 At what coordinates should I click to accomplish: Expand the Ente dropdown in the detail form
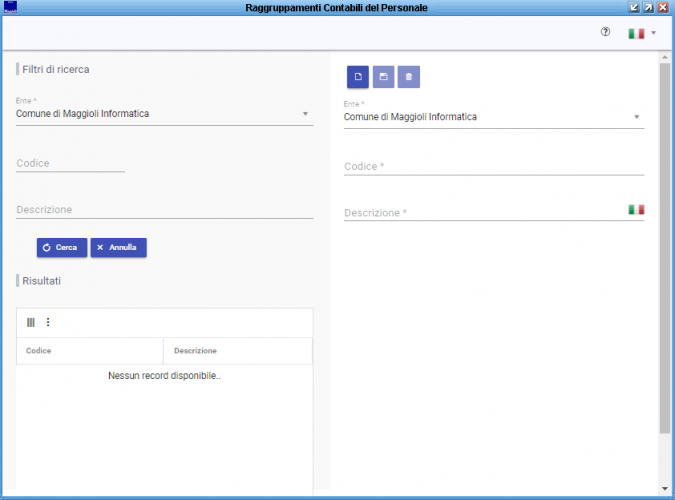click(x=636, y=117)
